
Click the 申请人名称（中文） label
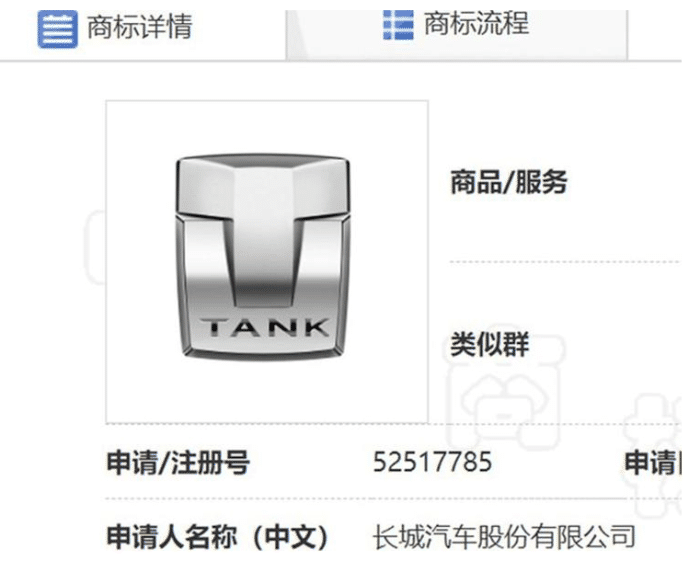[217, 536]
